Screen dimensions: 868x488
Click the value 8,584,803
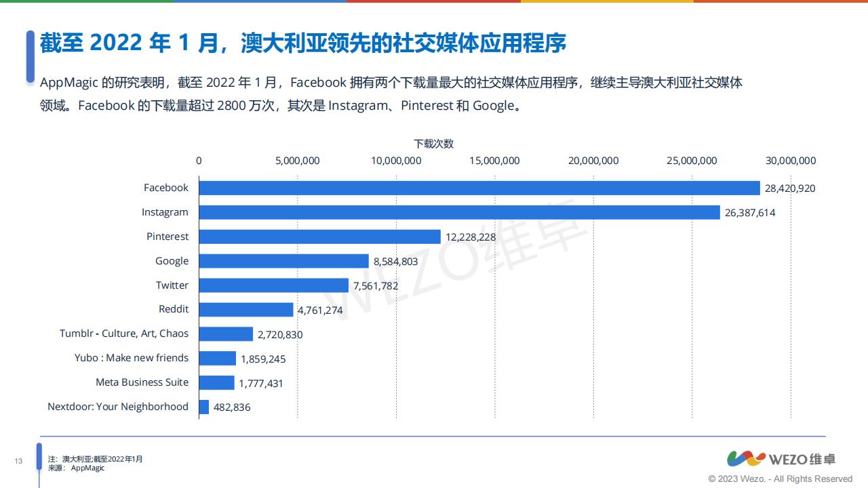pos(395,262)
